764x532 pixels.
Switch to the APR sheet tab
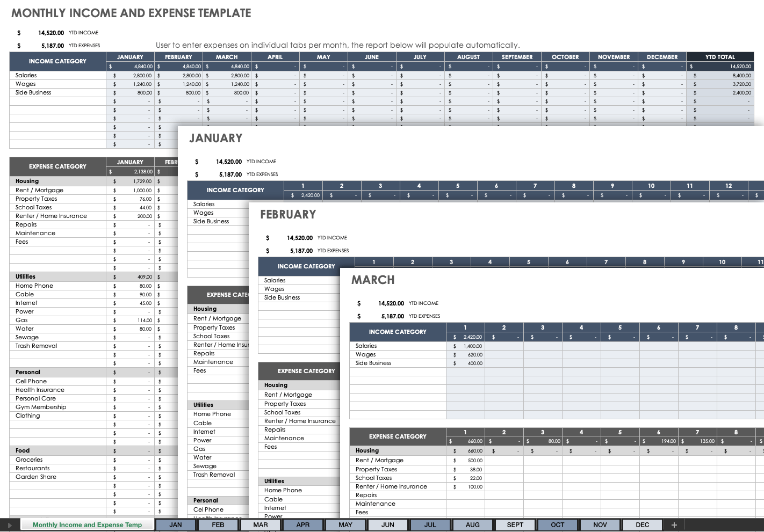(x=302, y=524)
